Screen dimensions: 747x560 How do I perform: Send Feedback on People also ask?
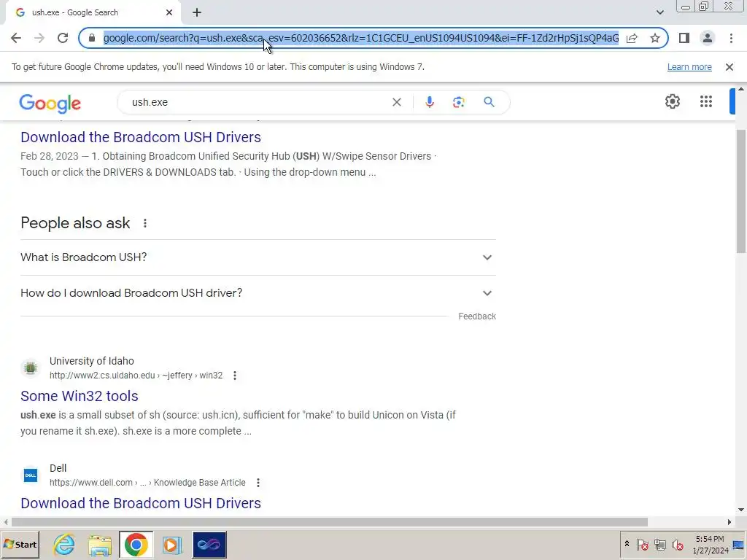[x=477, y=316]
